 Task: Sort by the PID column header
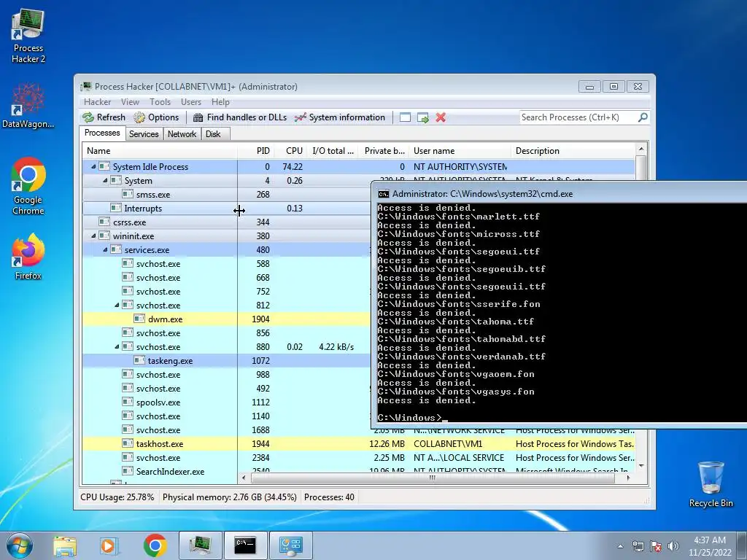(256, 151)
